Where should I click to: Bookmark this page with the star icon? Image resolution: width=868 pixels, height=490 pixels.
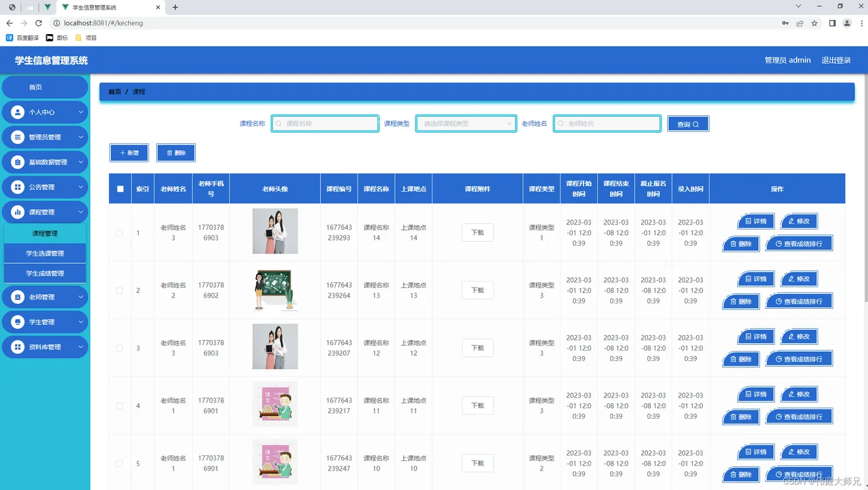815,23
